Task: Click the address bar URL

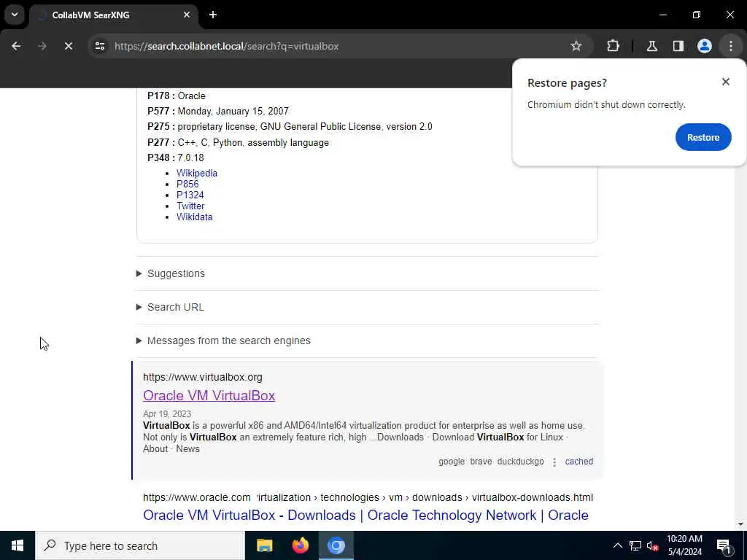Action: tap(227, 46)
